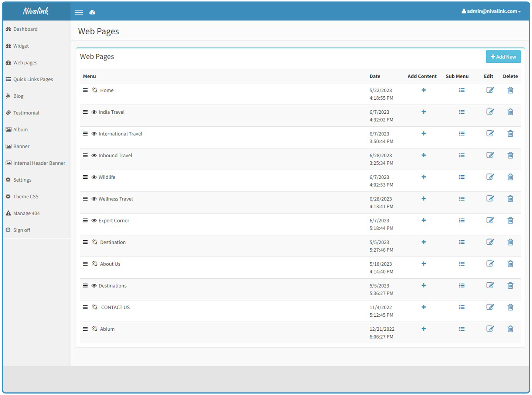Toggle the hidden-eye icon for Destination

point(95,242)
